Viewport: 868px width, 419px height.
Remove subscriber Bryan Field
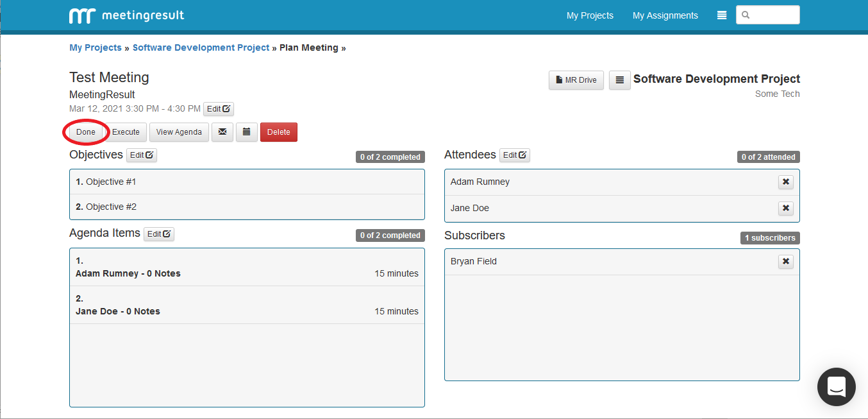tap(785, 262)
